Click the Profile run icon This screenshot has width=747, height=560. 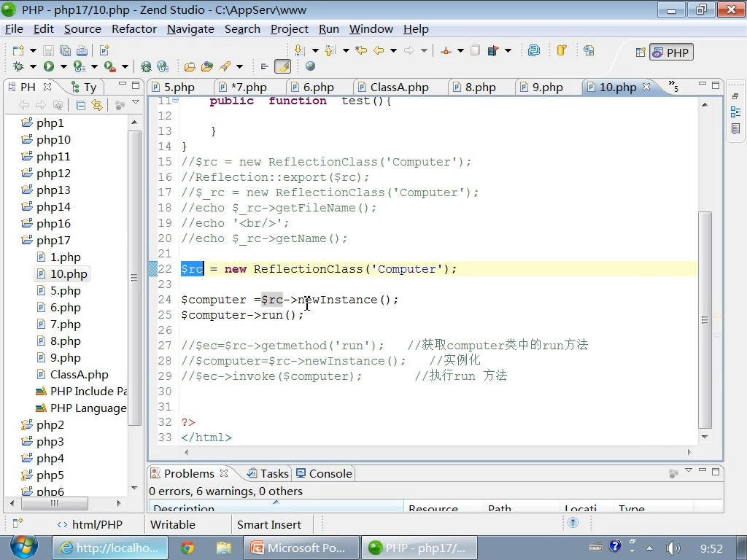tap(79, 66)
